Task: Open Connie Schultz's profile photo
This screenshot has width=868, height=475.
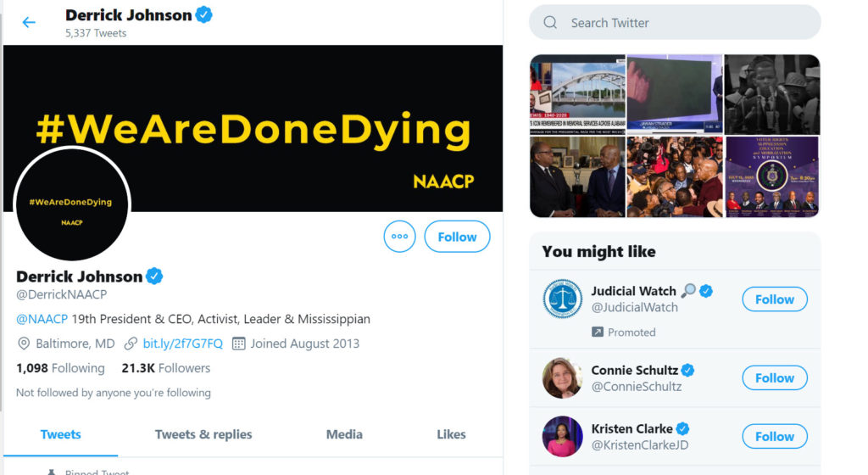Action: click(563, 378)
